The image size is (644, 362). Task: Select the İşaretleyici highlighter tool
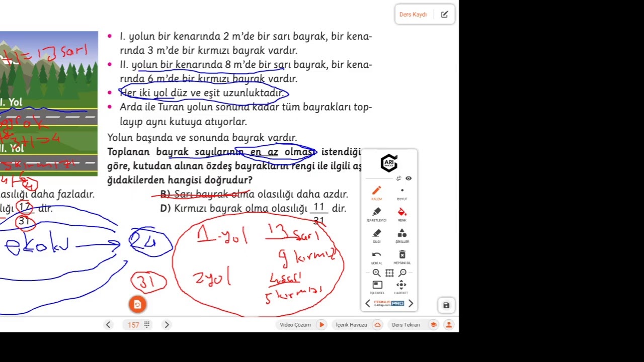tap(376, 214)
